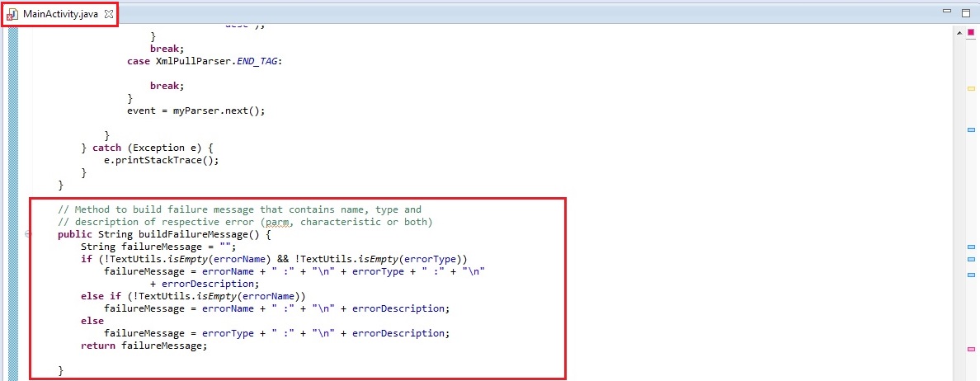The height and width of the screenshot is (381, 980).
Task: Click the return failureMessage statement
Action: click(144, 346)
